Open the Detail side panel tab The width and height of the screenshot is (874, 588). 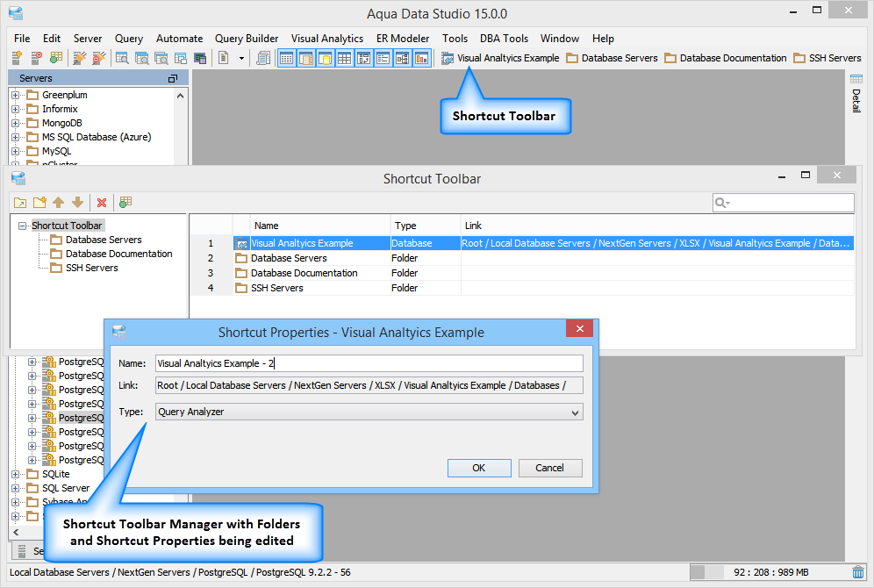tap(856, 94)
